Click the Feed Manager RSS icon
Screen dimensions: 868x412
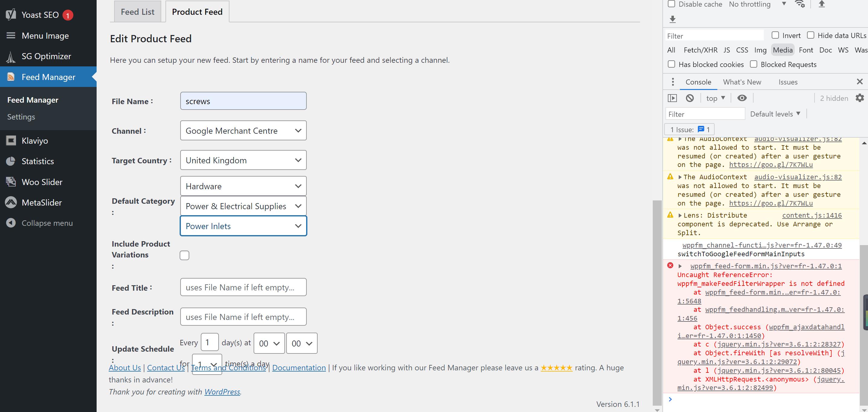point(11,77)
